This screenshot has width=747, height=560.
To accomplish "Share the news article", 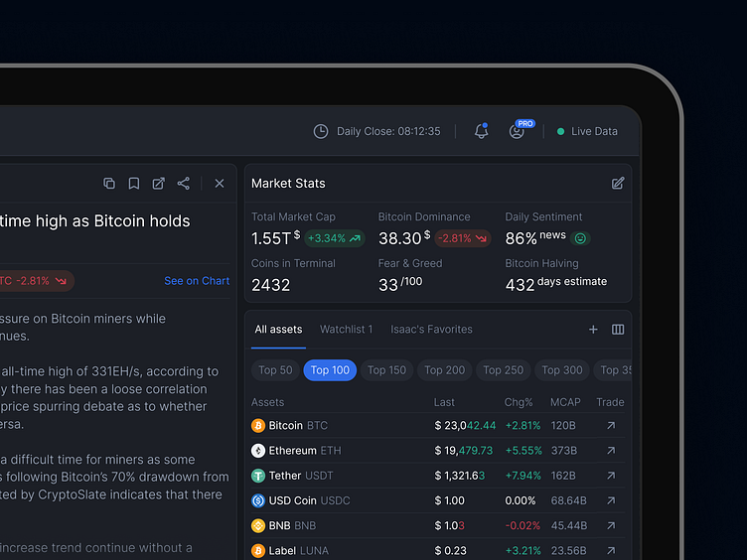I will (184, 184).
